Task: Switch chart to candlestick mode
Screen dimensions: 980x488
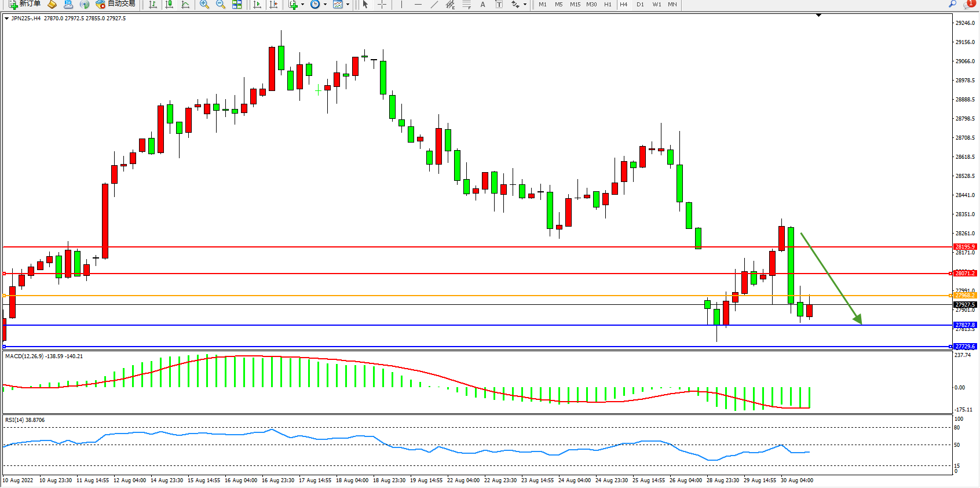Action: (x=169, y=5)
